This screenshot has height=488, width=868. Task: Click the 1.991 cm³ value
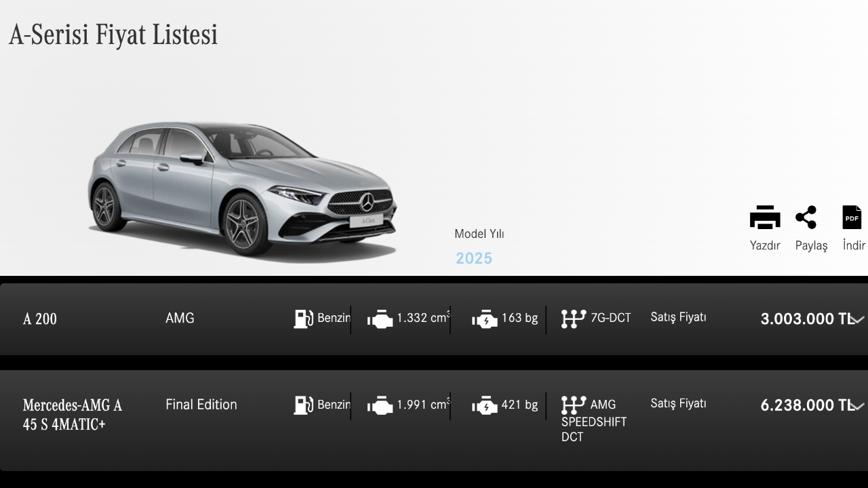(423, 404)
